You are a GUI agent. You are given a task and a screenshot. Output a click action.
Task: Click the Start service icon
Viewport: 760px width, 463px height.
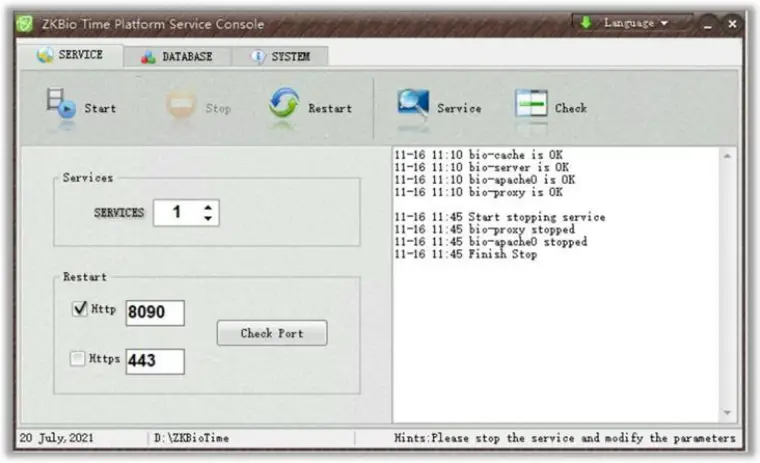[61, 103]
